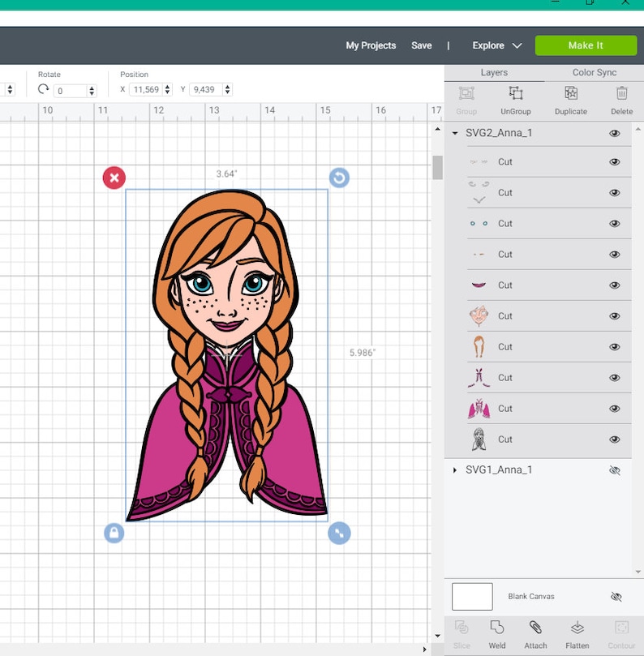The height and width of the screenshot is (656, 644).
Task: Hide the blue eyes Cut layer
Action: [x=614, y=224]
